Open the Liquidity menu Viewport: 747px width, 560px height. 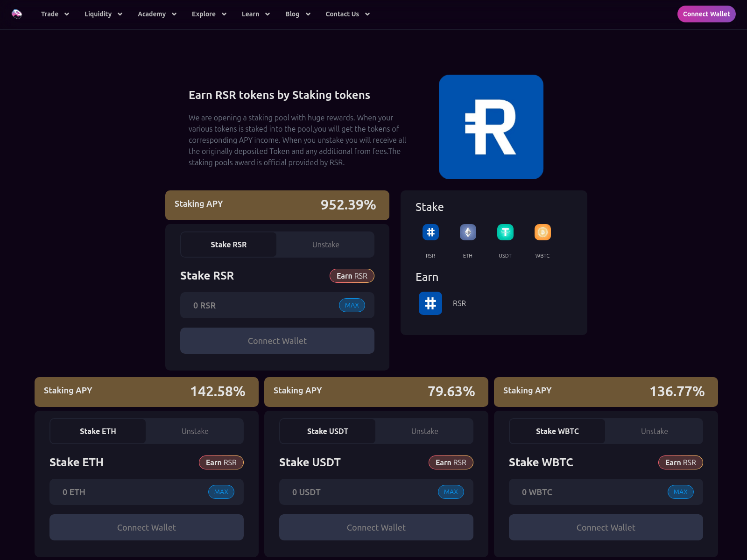pyautogui.click(x=98, y=14)
